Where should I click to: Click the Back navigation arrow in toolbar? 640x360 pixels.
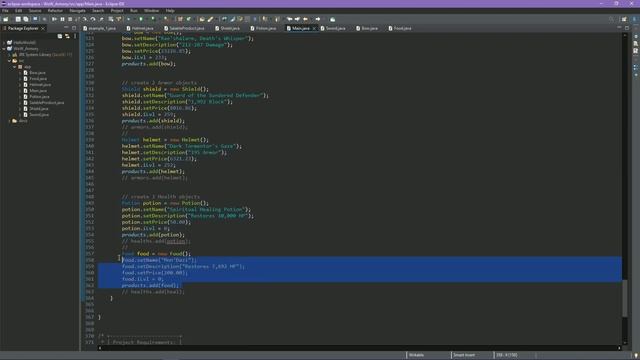[305, 19]
